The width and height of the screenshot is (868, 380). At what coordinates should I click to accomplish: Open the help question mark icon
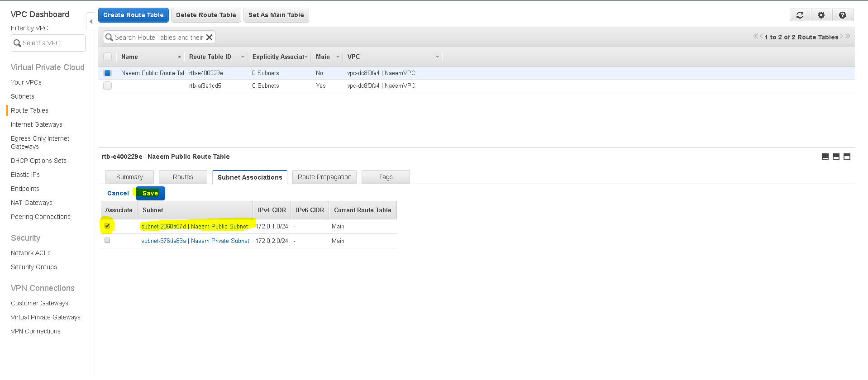click(x=842, y=15)
